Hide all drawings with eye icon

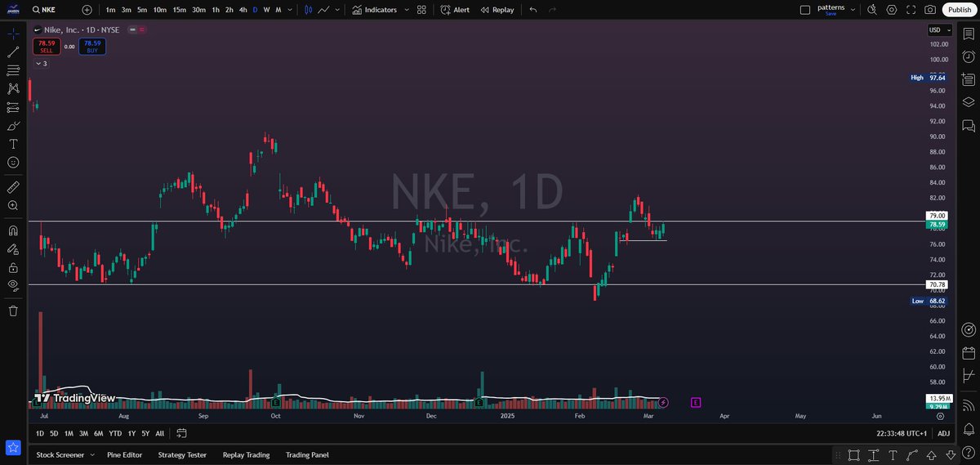(13, 285)
